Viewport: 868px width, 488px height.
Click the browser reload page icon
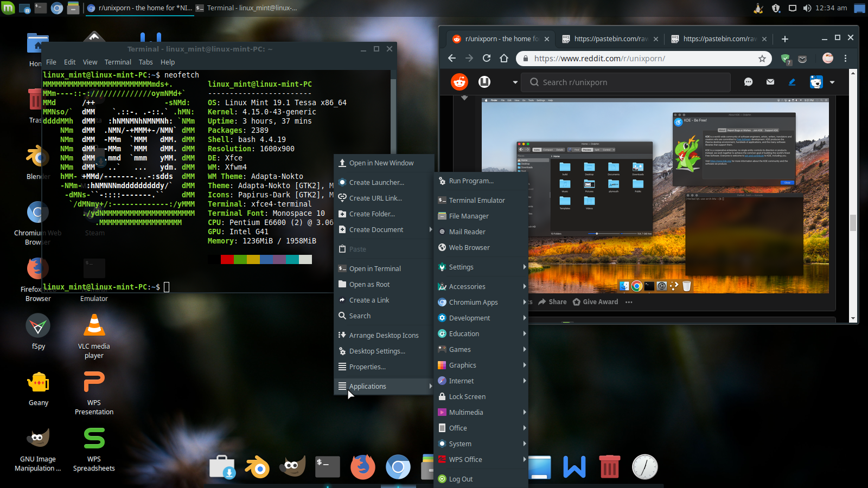[487, 59]
